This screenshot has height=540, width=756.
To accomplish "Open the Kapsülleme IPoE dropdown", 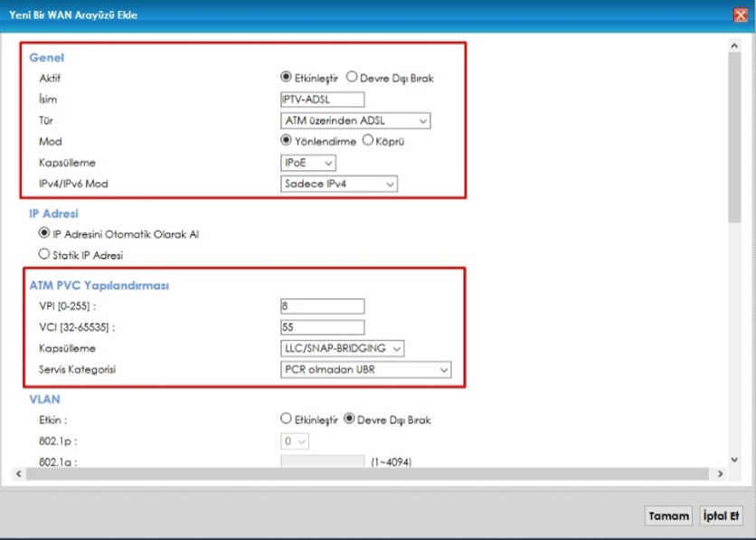I will pyautogui.click(x=308, y=163).
